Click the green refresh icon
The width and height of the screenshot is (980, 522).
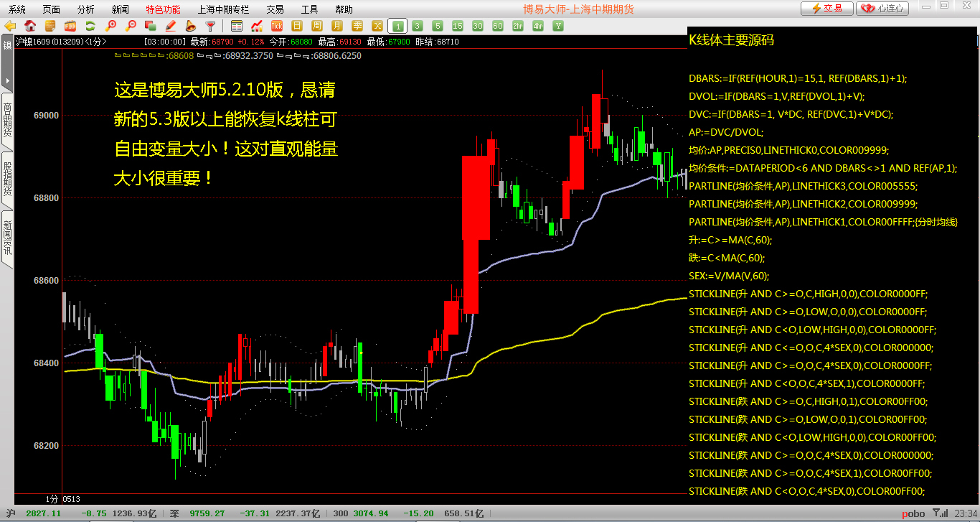coord(90,26)
